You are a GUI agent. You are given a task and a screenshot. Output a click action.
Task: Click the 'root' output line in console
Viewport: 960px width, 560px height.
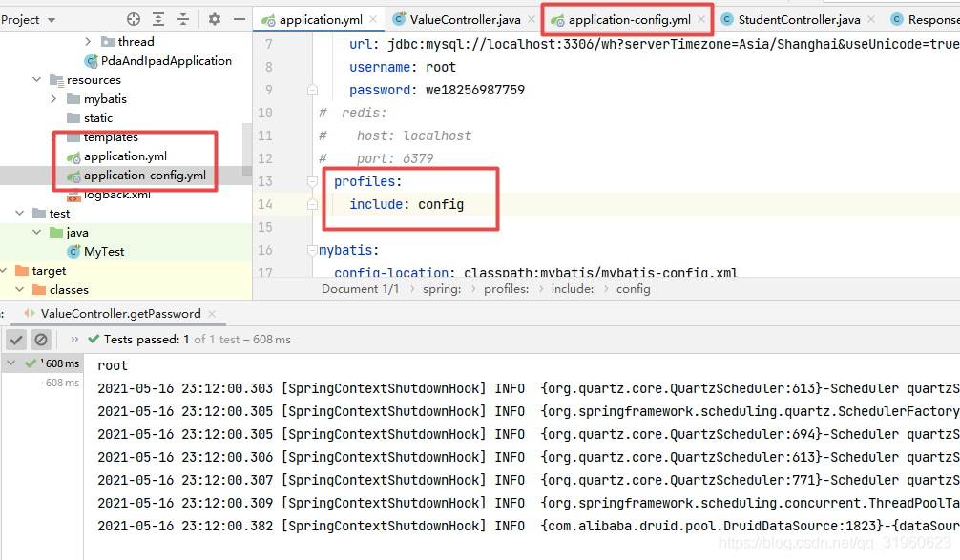point(113,365)
